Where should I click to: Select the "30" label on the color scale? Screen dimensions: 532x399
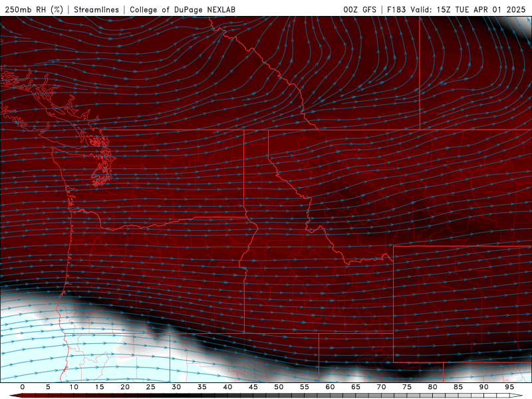(x=176, y=387)
